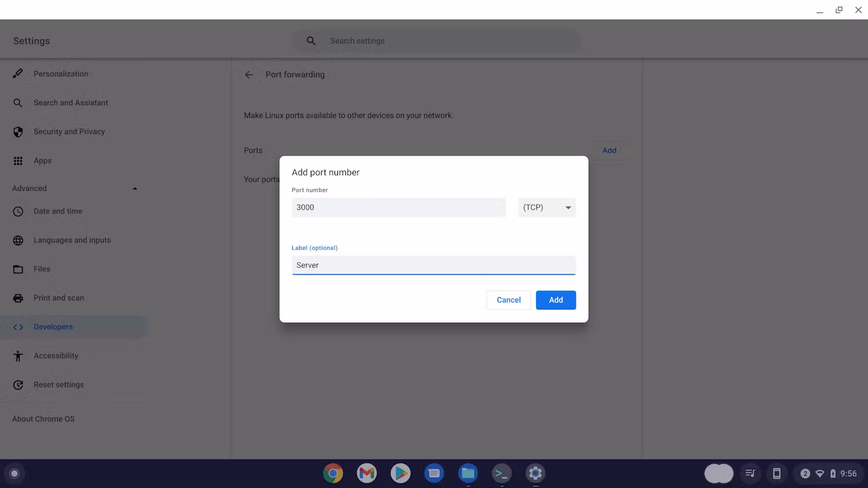Viewport: 868px width, 488px height.
Task: Click the Add button to confirm the port
Action: point(556,300)
